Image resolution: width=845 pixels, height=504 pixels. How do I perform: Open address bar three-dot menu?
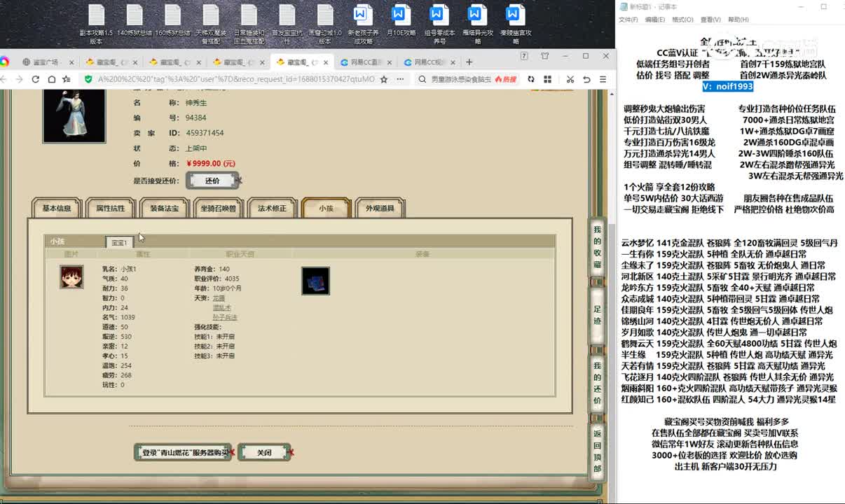pos(400,79)
